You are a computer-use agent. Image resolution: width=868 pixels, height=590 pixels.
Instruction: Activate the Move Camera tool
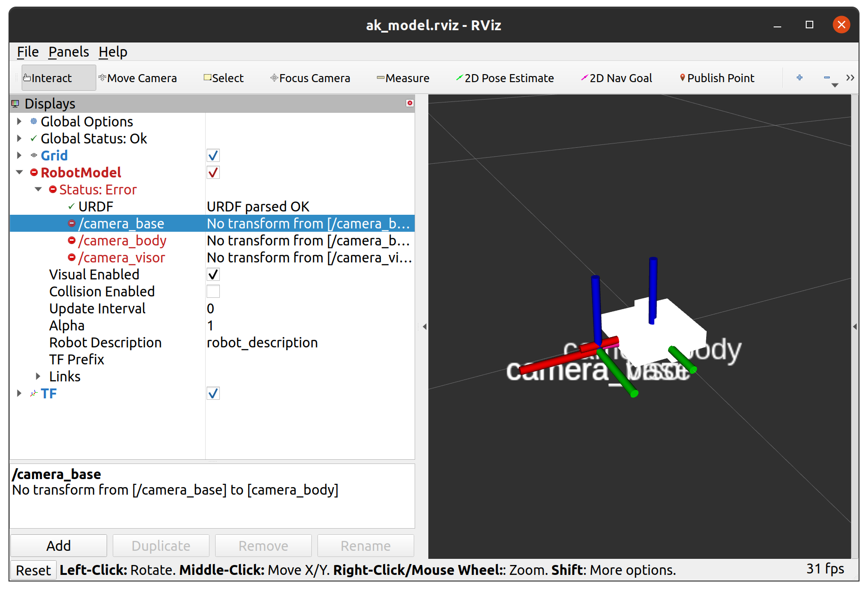tap(138, 77)
